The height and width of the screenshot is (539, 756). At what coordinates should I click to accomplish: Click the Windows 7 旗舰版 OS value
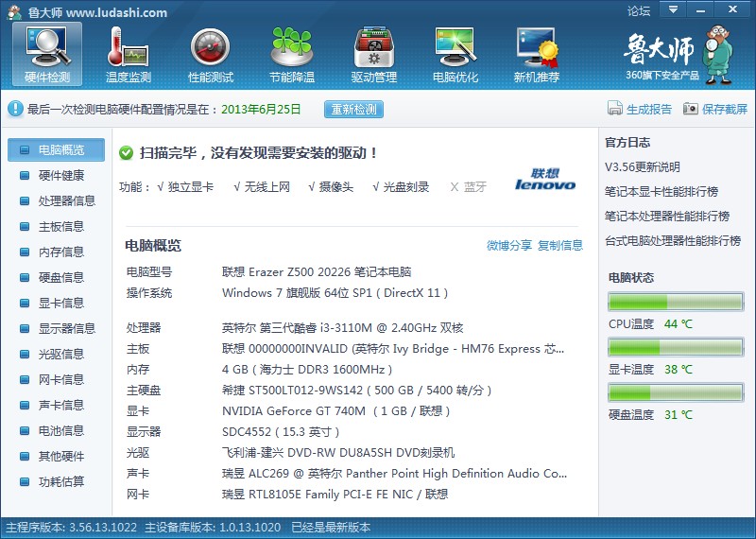coord(335,293)
